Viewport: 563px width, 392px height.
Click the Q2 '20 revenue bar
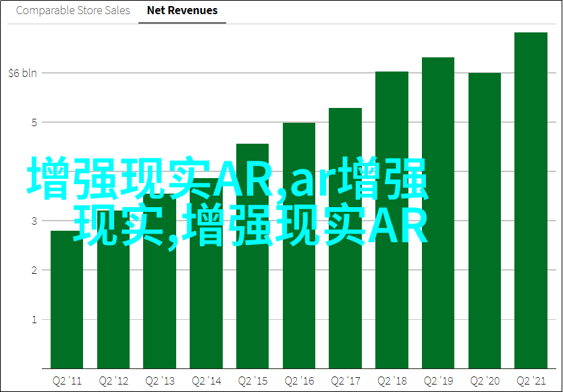tap(485, 221)
